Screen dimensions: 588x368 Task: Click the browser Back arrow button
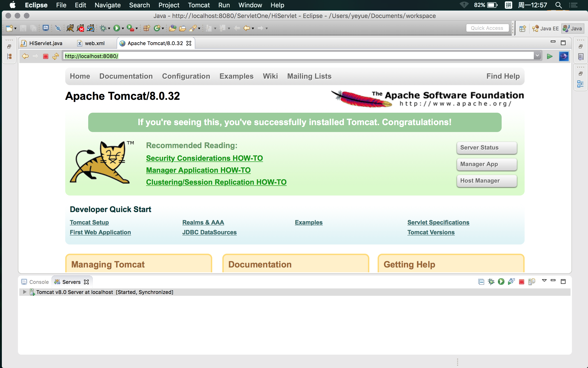[x=25, y=56]
